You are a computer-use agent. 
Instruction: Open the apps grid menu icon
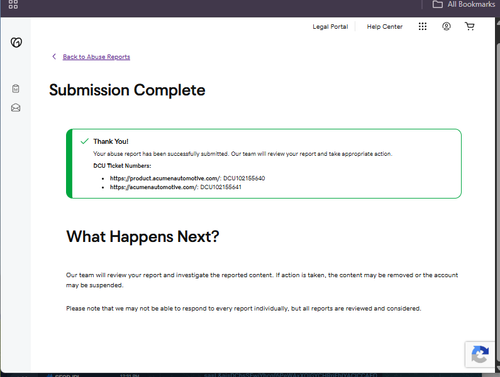(x=422, y=26)
